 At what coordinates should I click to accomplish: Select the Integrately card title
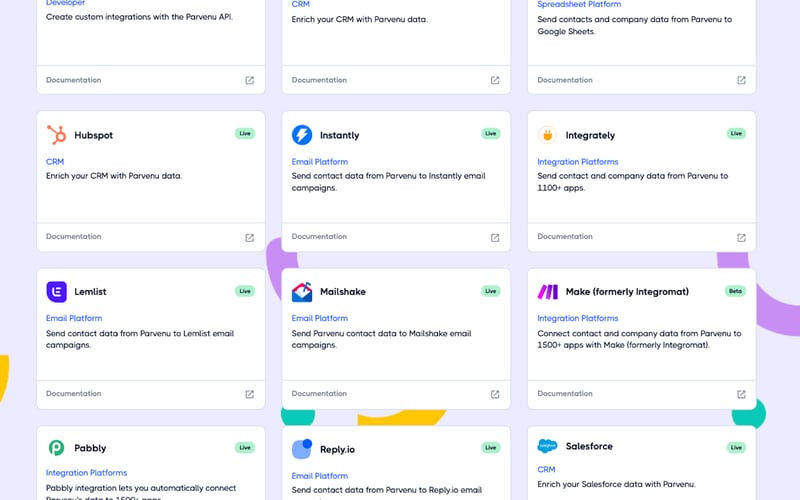point(590,135)
